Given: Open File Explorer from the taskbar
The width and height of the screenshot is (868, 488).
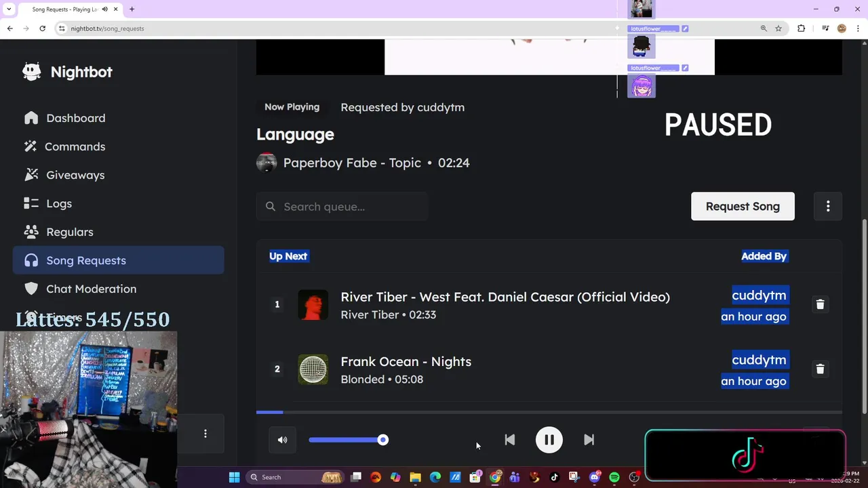Looking at the screenshot, I should tap(415, 477).
